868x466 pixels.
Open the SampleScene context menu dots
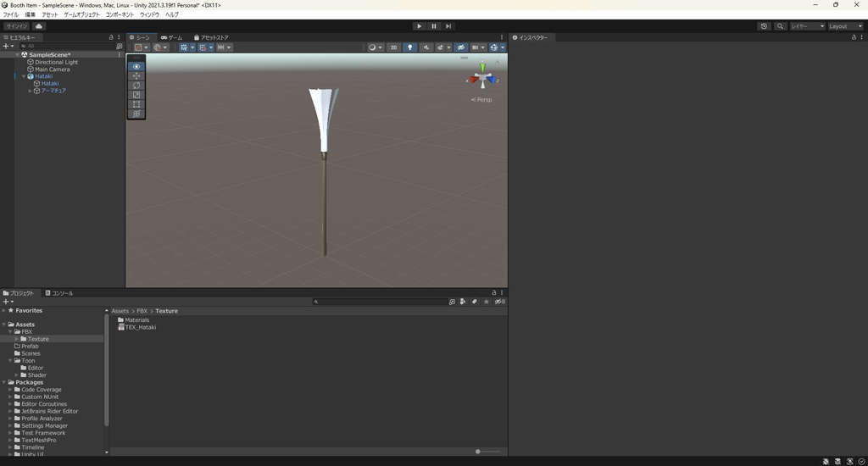[119, 55]
